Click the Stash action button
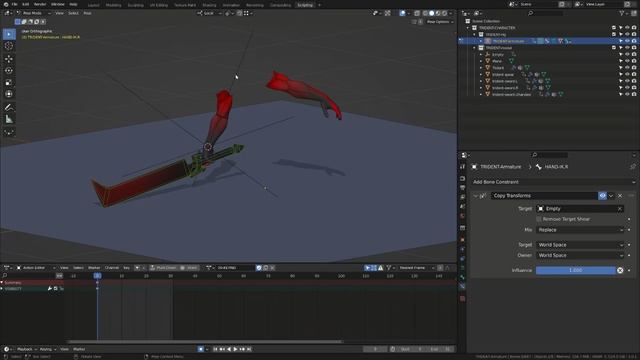 pos(189,268)
